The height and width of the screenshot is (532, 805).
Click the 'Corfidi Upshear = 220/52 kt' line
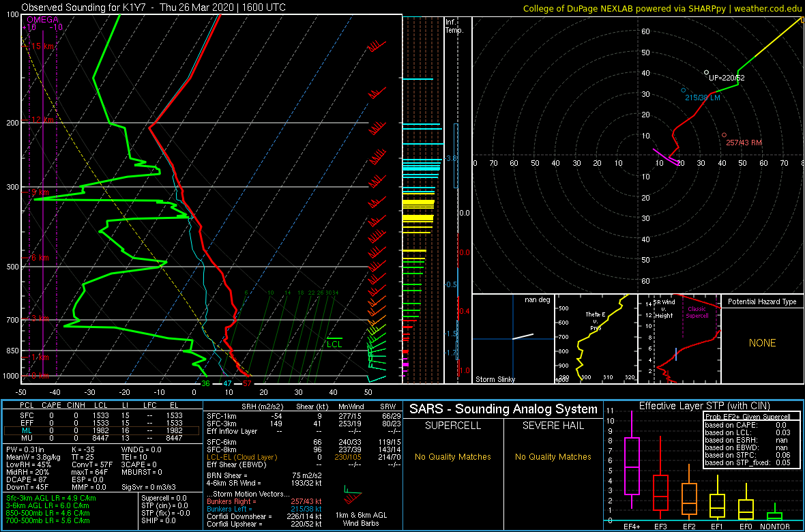coord(264,524)
